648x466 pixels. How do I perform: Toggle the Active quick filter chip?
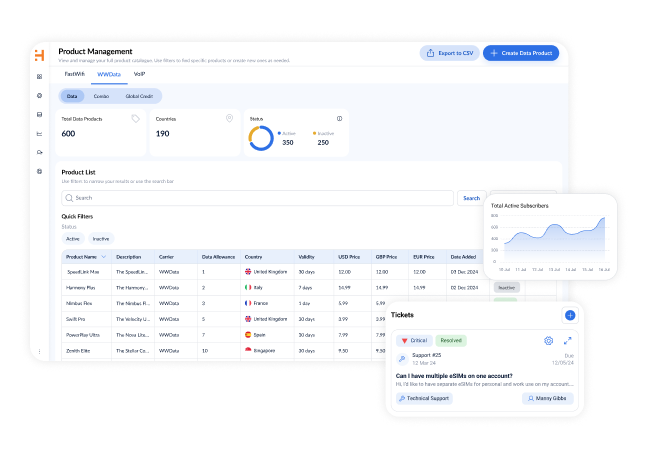(73, 239)
